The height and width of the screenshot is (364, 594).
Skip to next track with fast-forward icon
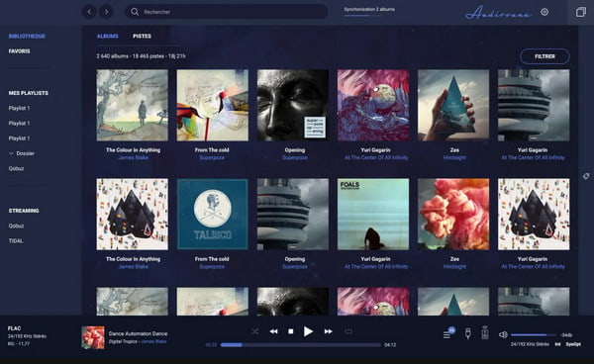pyautogui.click(x=328, y=331)
